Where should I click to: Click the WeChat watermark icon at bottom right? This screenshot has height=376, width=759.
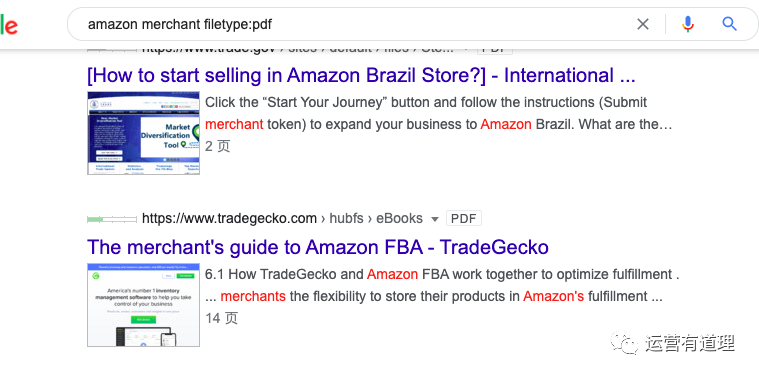tap(624, 343)
